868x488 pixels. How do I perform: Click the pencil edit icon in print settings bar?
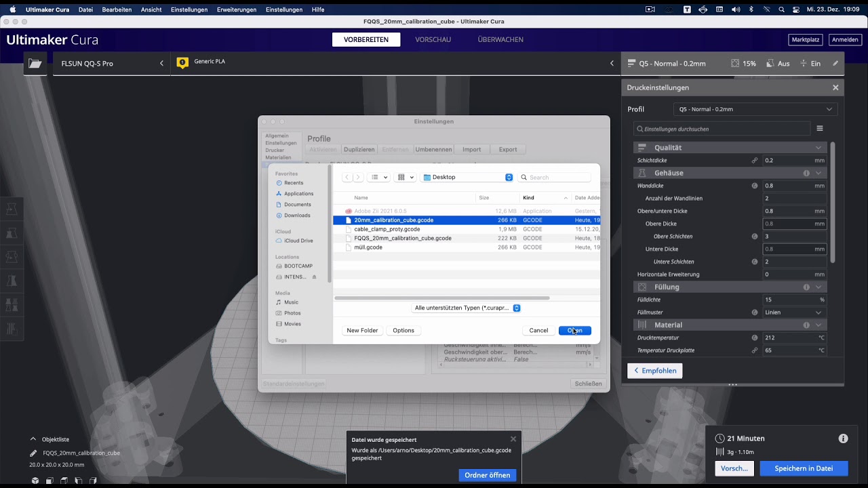coord(835,63)
